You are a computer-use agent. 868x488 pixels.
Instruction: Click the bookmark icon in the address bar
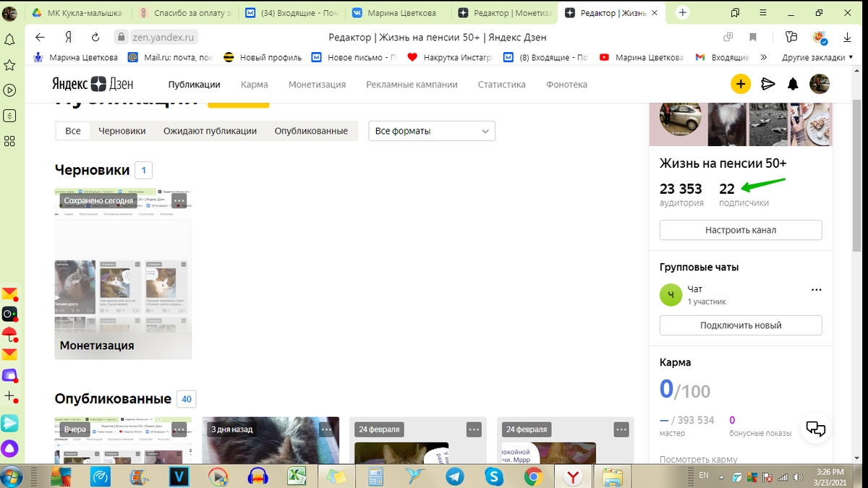click(752, 35)
